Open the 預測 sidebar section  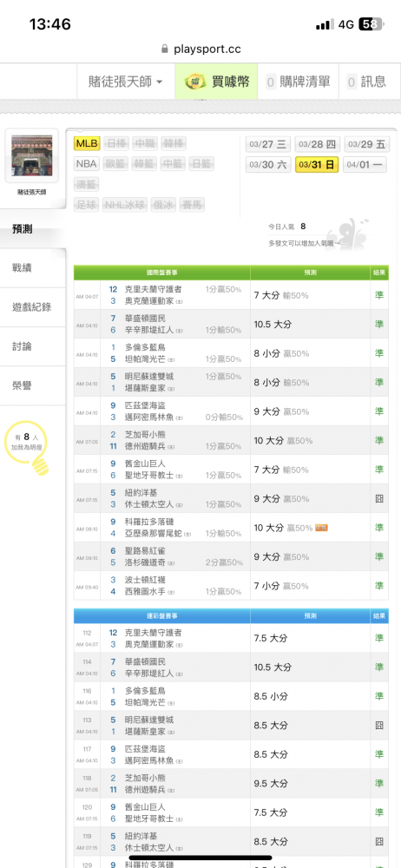click(33, 229)
